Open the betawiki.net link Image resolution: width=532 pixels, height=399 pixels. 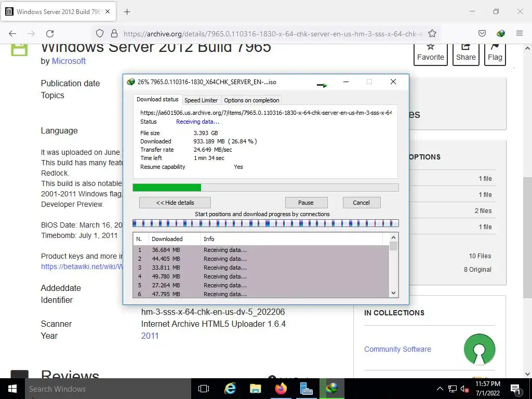pos(82,267)
